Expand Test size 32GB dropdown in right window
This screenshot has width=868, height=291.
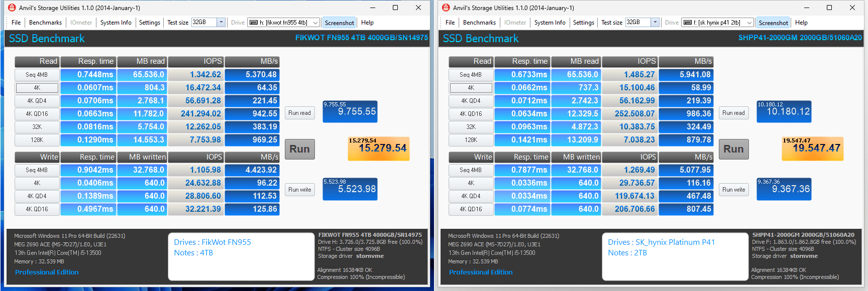[x=655, y=22]
